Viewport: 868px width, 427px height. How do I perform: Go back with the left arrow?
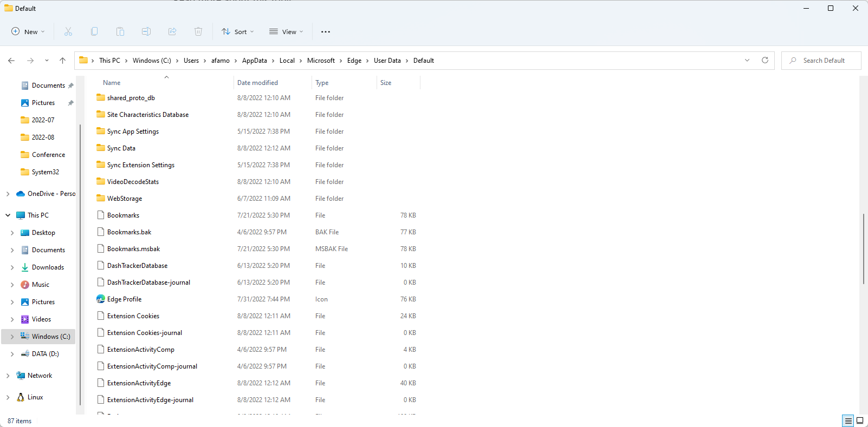[11, 61]
